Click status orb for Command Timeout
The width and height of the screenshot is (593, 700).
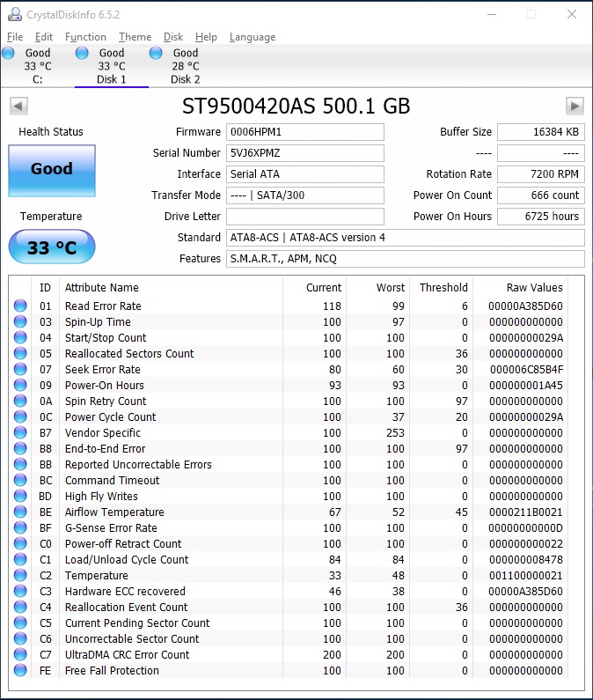20,480
